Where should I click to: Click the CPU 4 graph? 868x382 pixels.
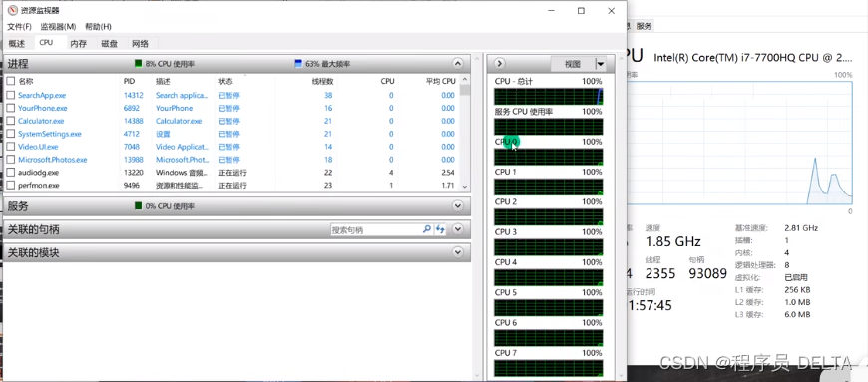[x=548, y=277]
